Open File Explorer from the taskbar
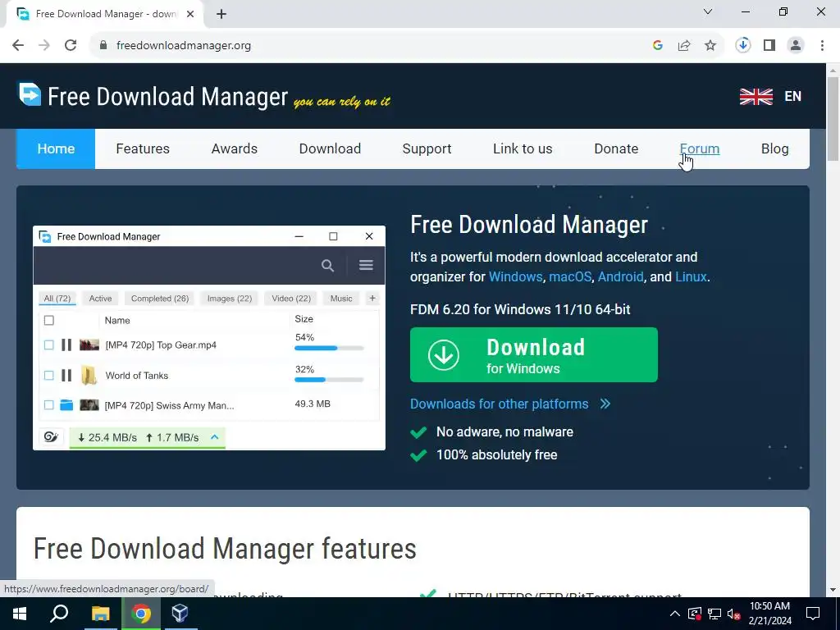Screen dimensions: 840x630 [100, 614]
